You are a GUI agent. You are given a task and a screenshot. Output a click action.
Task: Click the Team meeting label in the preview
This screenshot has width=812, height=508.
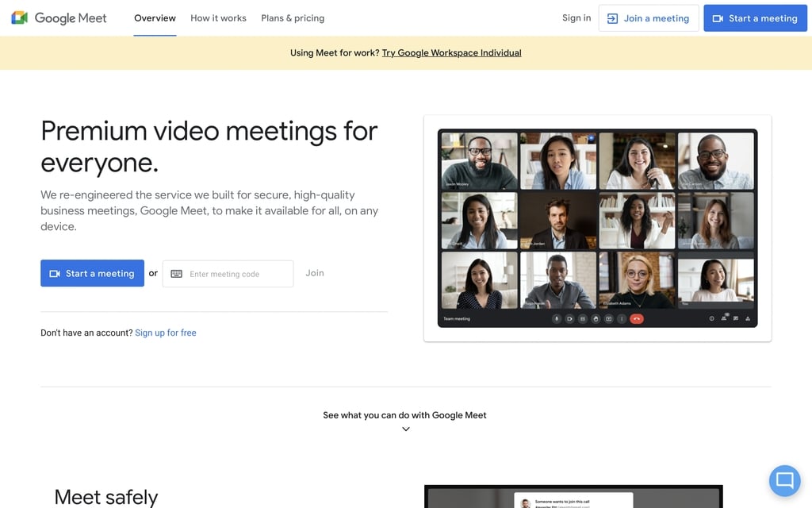457,319
